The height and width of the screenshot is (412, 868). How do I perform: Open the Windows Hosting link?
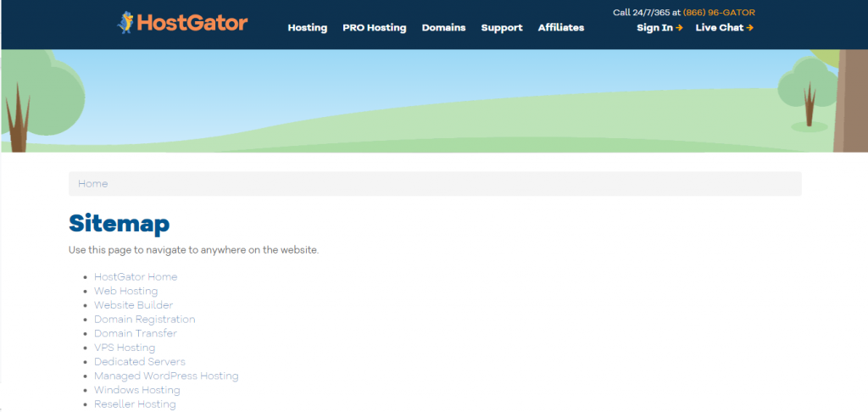click(x=136, y=391)
